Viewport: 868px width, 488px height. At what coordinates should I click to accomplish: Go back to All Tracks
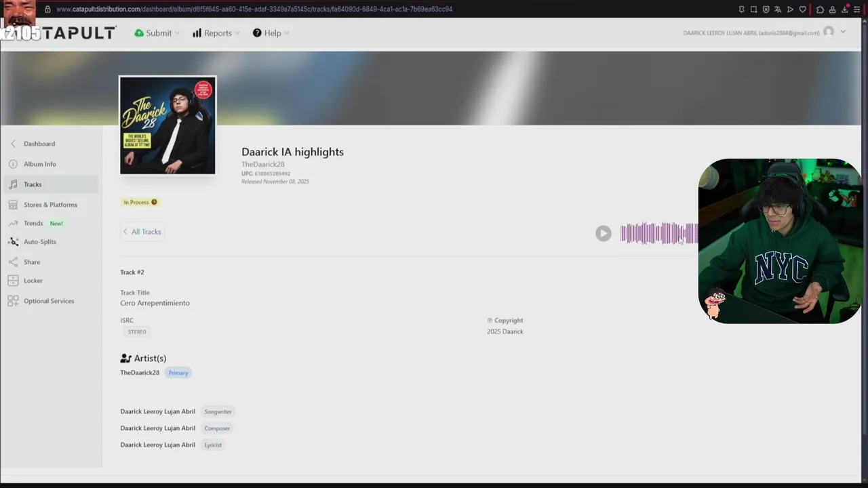142,232
